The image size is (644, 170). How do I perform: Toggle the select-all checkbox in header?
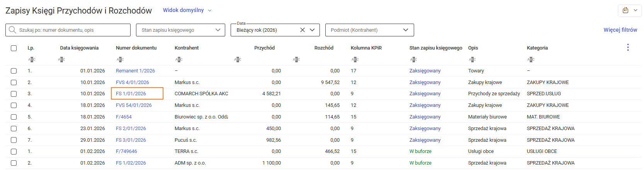click(x=14, y=48)
